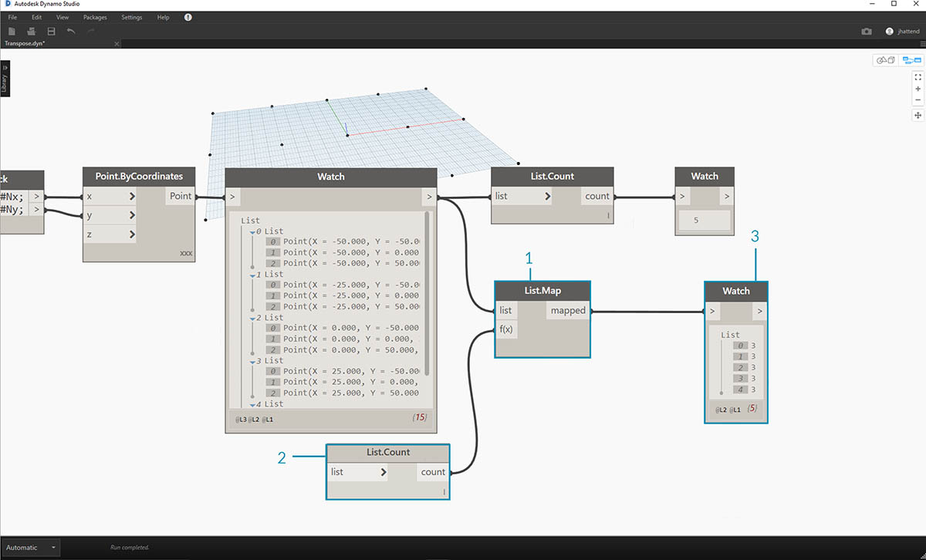Collapse the '0 List' item in Watch
Screen dimensions: 926x560
[252, 231]
